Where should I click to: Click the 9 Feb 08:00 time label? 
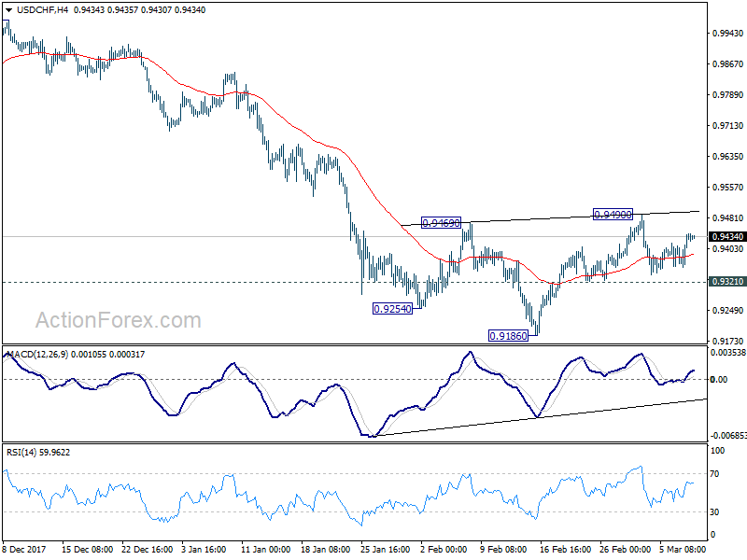pyautogui.click(x=503, y=549)
